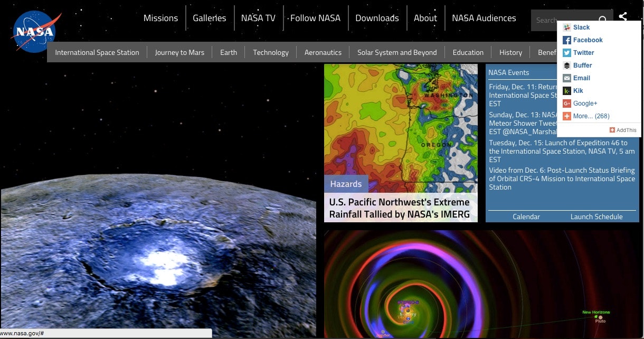Viewport: 644px width, 339px height.
Task: Click the New Horizons label in visualization
Action: [596, 312]
